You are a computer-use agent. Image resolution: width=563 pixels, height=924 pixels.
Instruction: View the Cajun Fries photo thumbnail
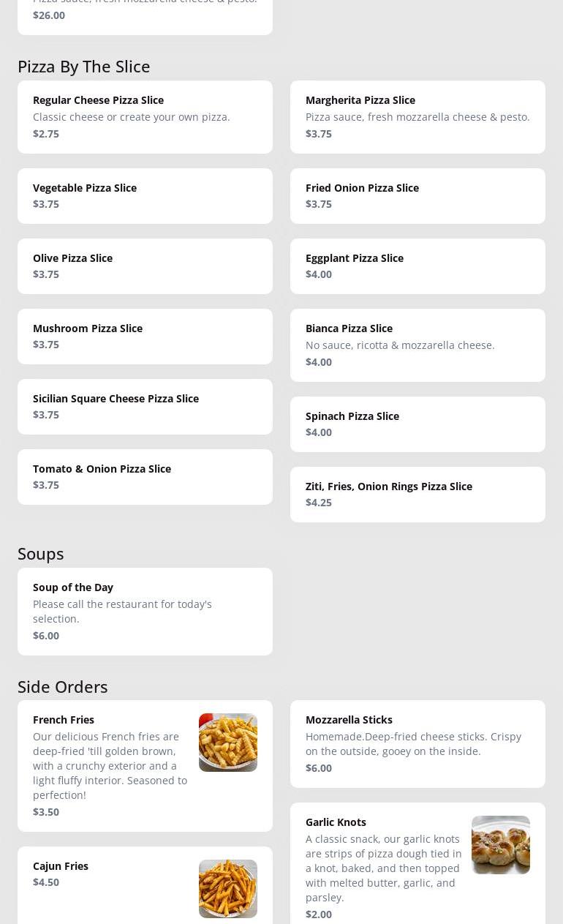(x=227, y=888)
